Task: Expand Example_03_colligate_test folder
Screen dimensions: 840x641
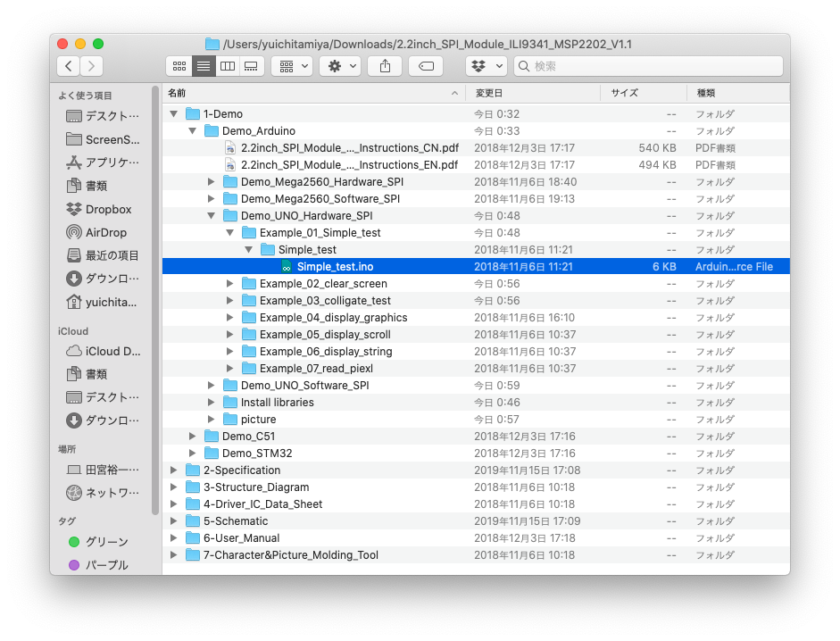Action: pos(229,301)
